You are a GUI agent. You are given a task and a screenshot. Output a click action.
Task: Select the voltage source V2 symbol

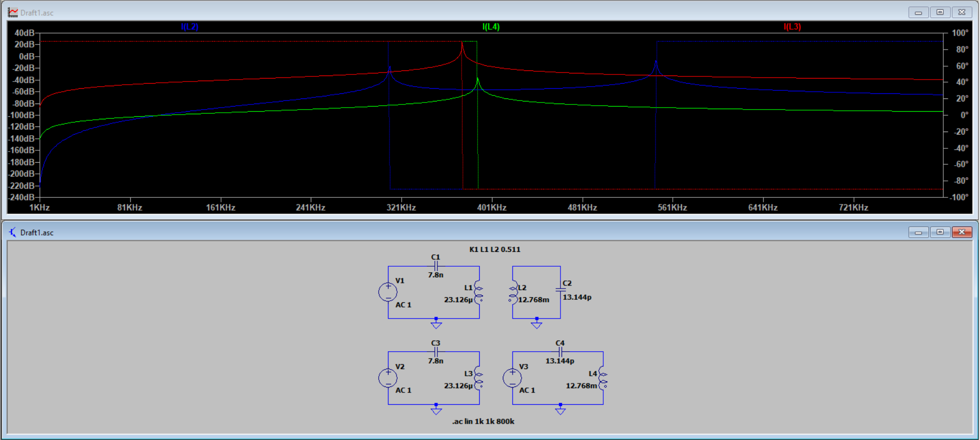tap(388, 378)
